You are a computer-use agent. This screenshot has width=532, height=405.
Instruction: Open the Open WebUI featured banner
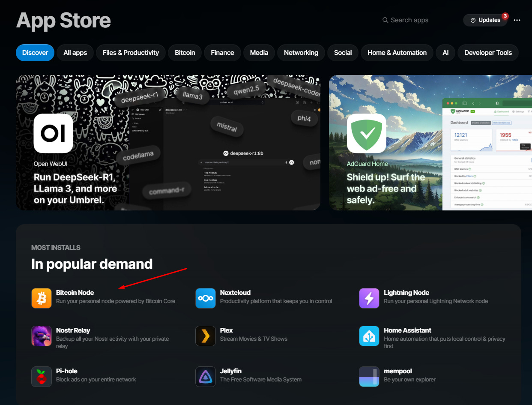click(168, 143)
